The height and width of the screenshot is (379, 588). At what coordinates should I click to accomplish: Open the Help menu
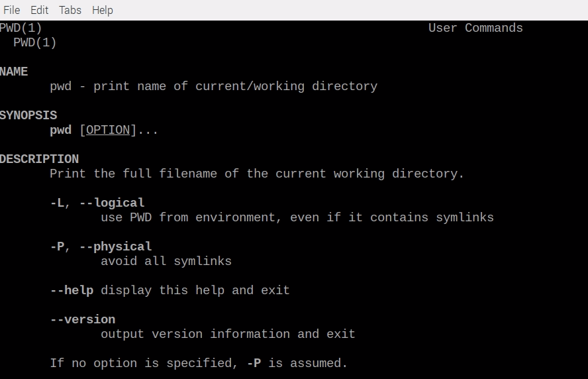click(103, 11)
